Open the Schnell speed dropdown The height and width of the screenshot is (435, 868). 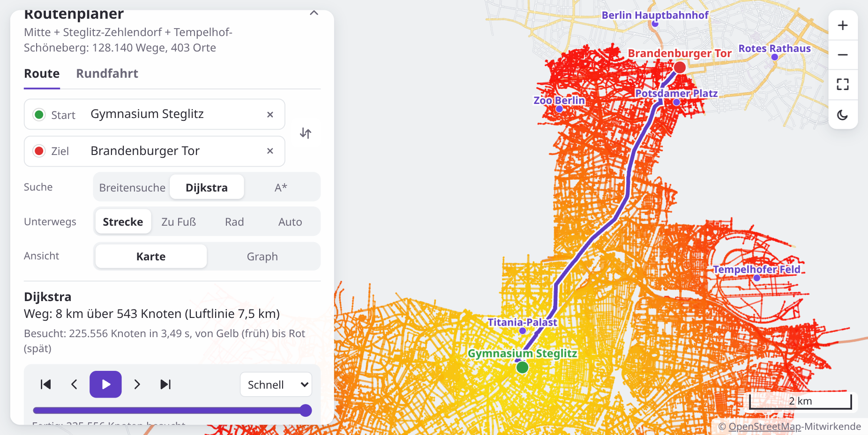coord(276,384)
